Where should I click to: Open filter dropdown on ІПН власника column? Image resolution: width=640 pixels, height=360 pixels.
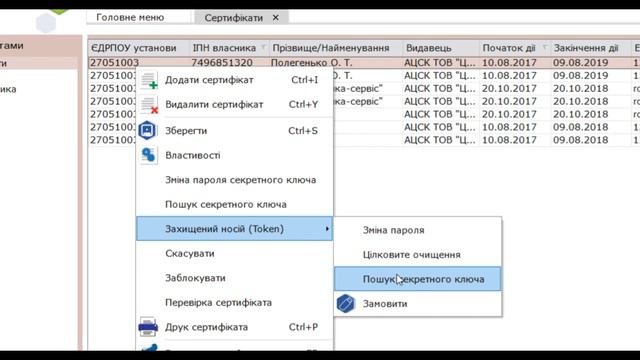tap(263, 48)
